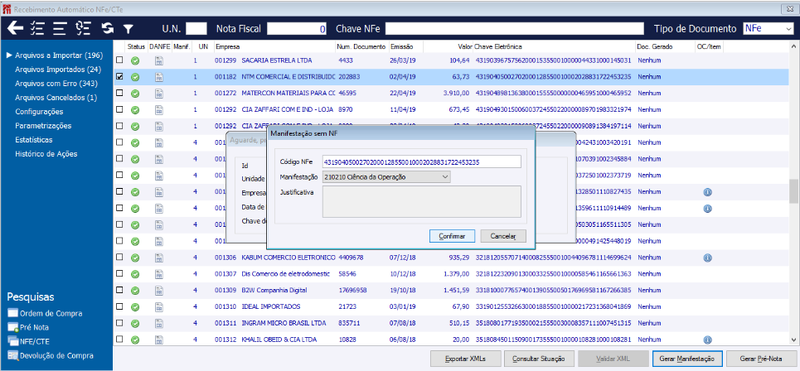The image size is (800, 371).
Task: Check the INGRAM MICRO BRASIL row checkbox
Action: coord(119,323)
